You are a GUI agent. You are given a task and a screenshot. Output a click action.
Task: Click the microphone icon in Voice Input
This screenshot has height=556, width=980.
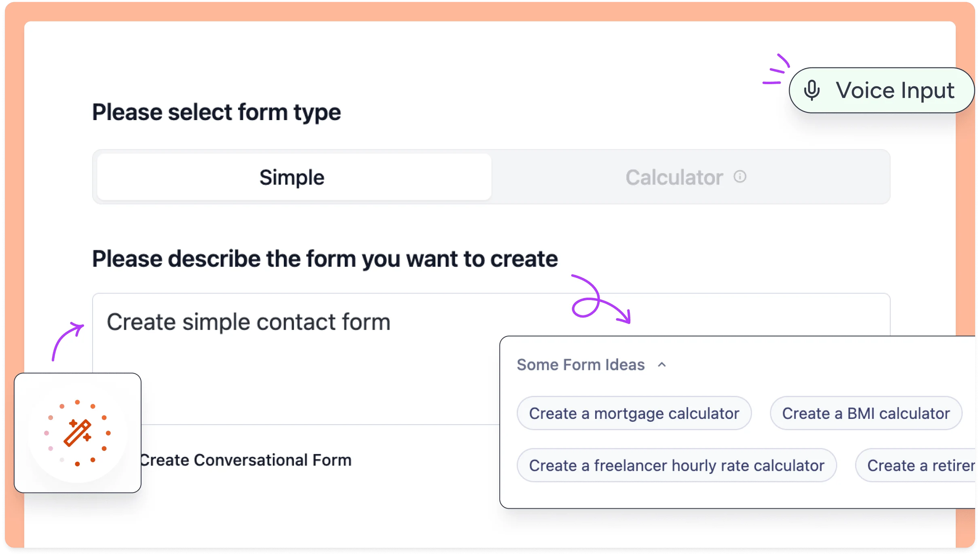811,90
